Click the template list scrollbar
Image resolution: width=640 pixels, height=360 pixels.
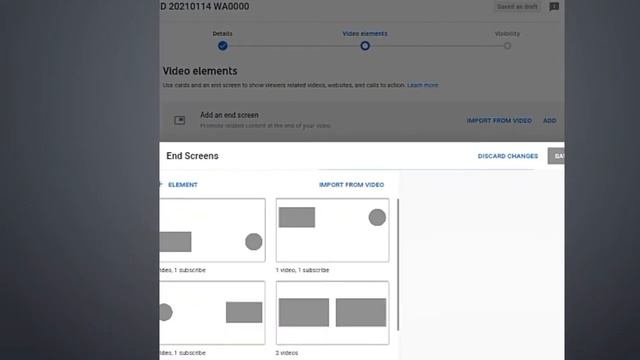[x=398, y=264]
